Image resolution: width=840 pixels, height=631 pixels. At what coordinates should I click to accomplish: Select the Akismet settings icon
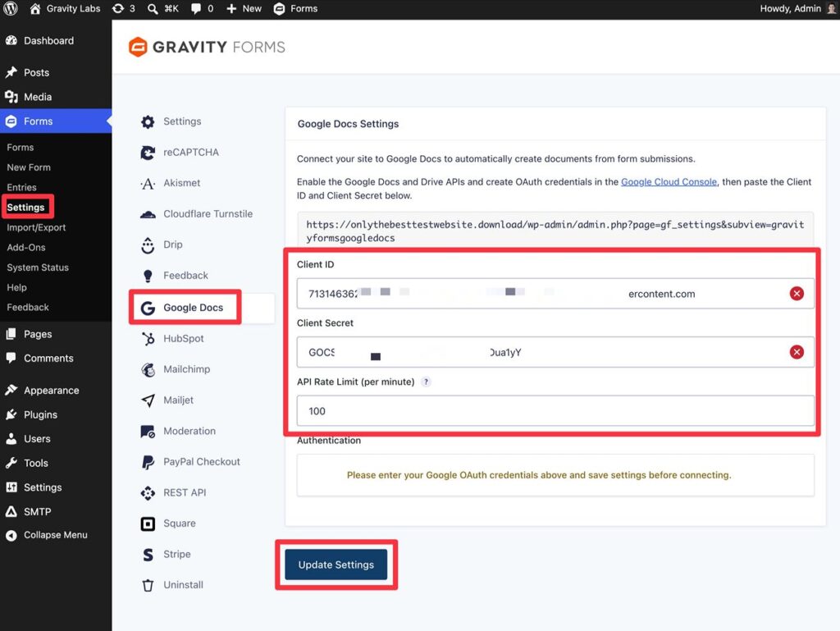[148, 184]
